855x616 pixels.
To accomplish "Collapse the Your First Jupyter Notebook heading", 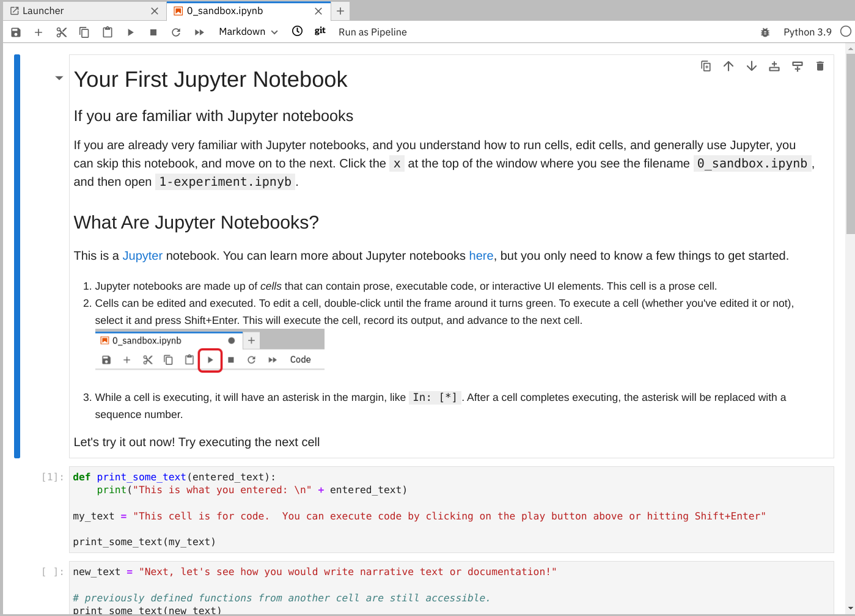I will pyautogui.click(x=59, y=78).
